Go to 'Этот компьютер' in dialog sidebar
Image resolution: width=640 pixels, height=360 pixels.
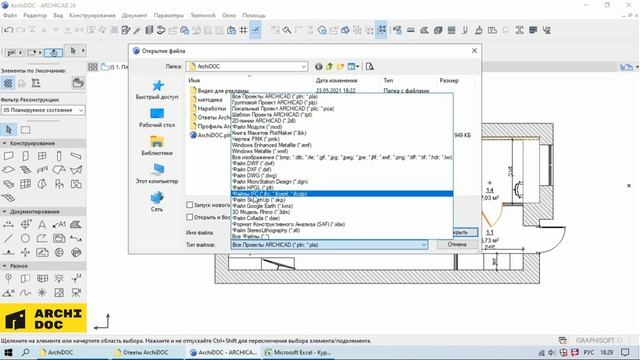[x=157, y=173]
